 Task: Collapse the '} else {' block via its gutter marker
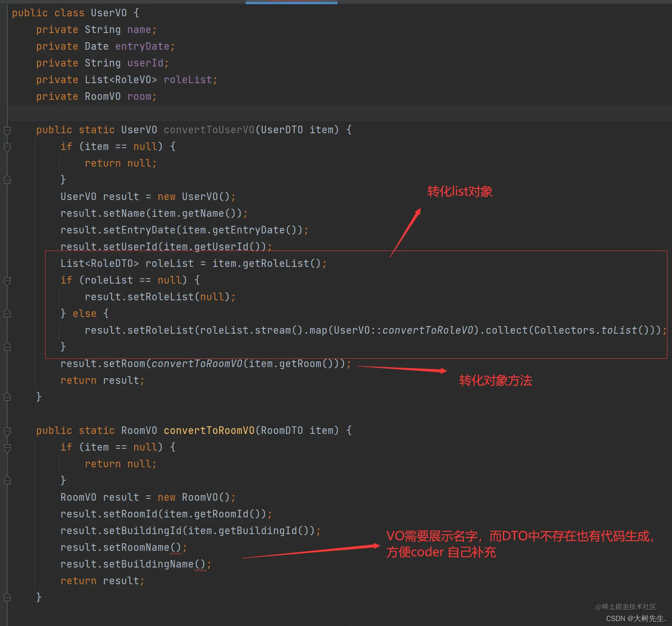(7, 314)
